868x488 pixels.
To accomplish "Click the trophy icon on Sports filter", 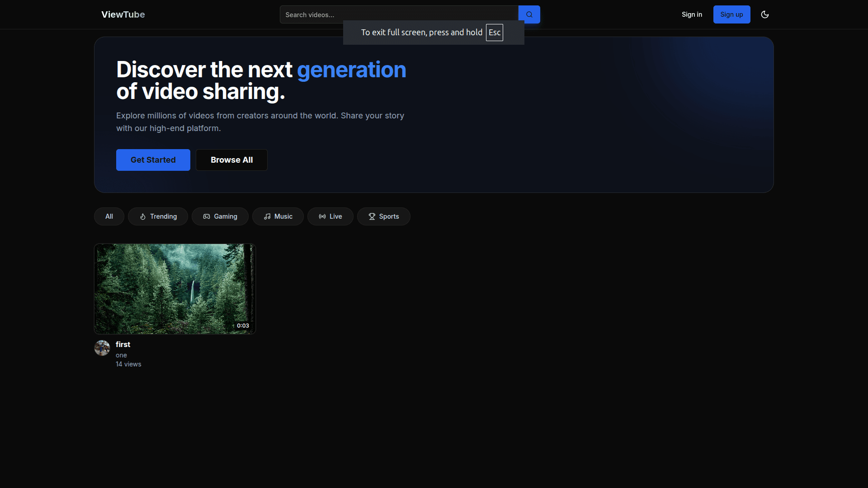I will coord(372,216).
